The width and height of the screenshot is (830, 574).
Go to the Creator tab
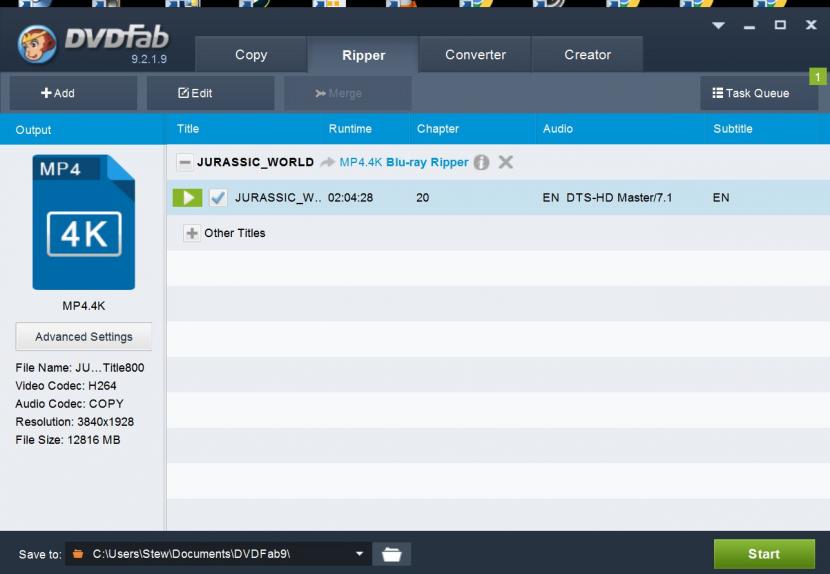coord(588,55)
